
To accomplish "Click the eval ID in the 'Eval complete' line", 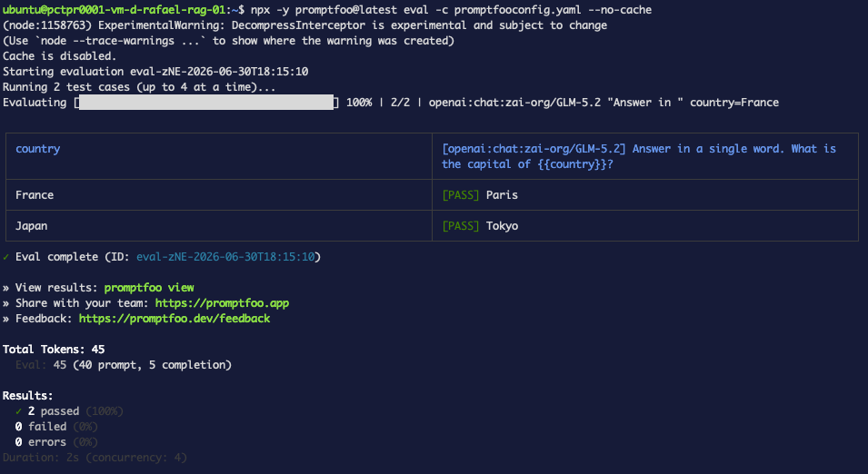I will [225, 257].
